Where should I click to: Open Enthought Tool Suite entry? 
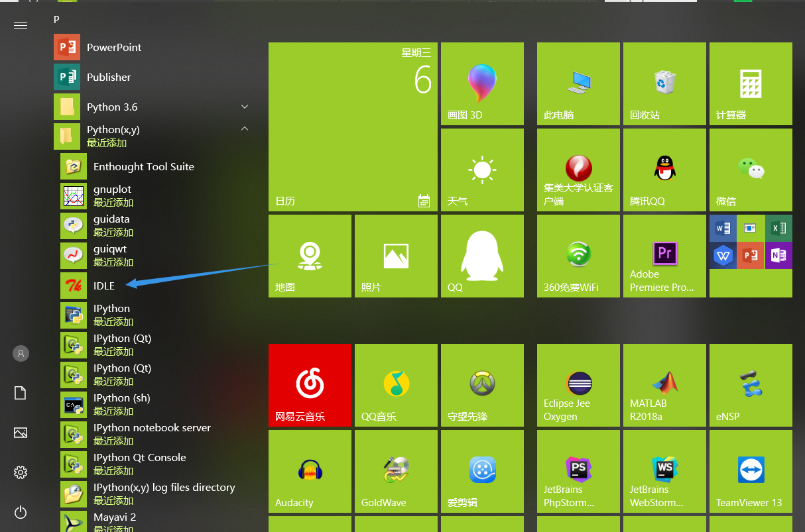(x=156, y=166)
